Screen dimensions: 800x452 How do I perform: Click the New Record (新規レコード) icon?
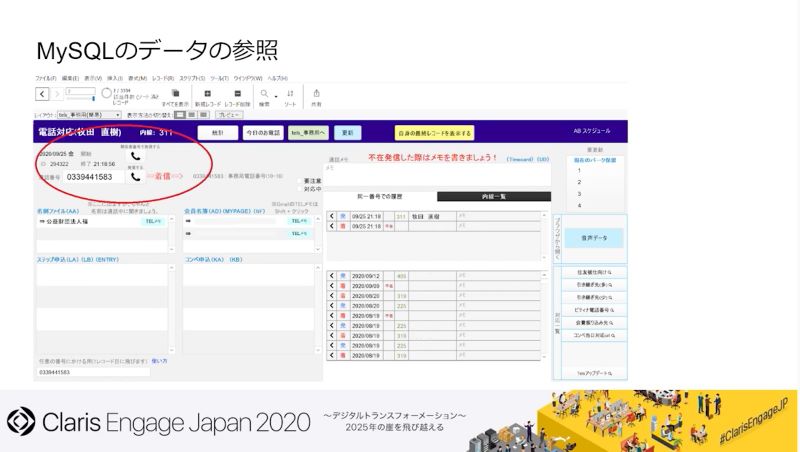pyautogui.click(x=208, y=93)
